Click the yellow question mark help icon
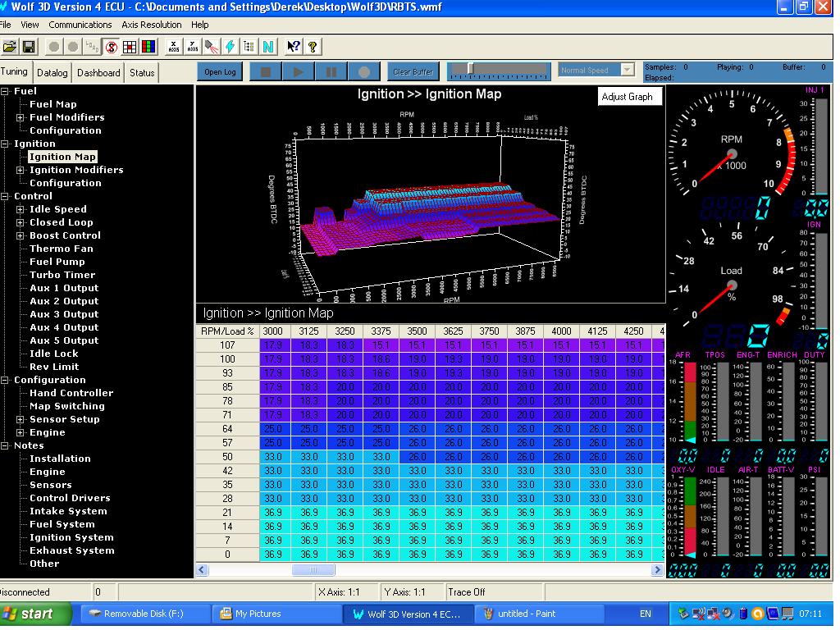 (313, 47)
